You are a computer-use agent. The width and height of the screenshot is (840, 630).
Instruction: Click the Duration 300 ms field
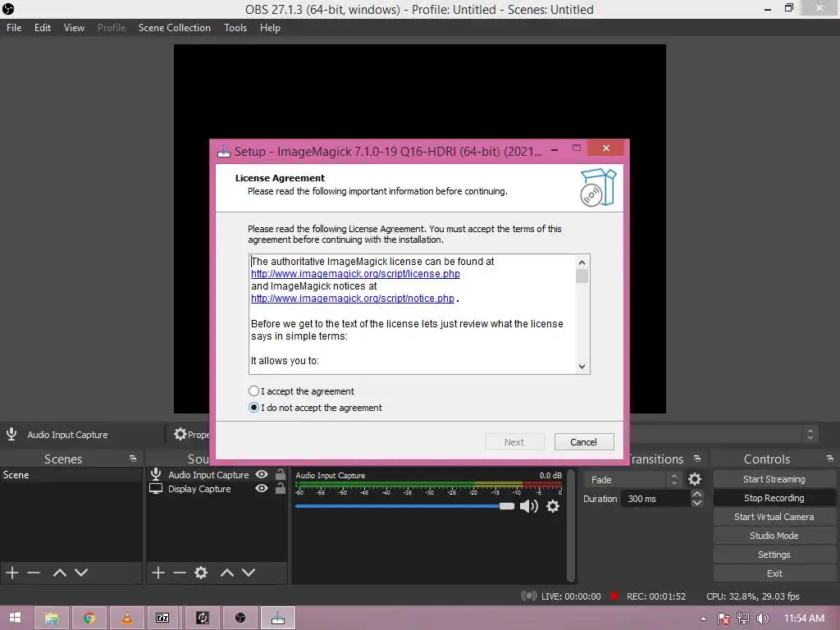655,499
